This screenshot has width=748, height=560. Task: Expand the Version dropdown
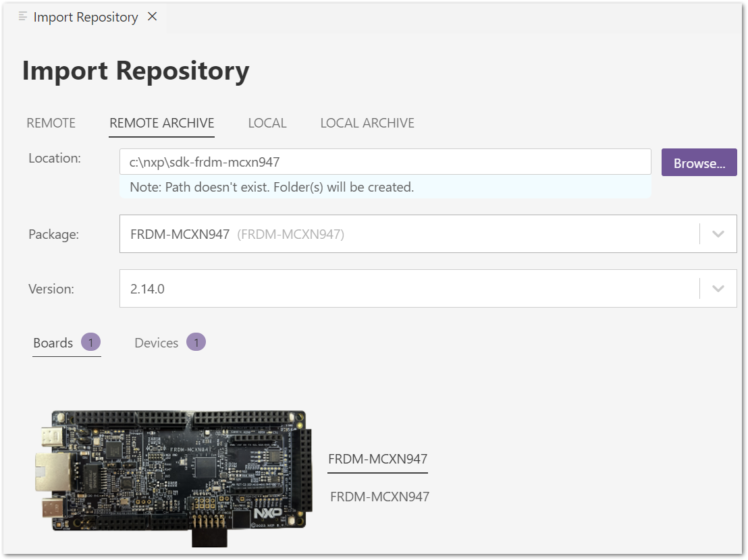(718, 288)
